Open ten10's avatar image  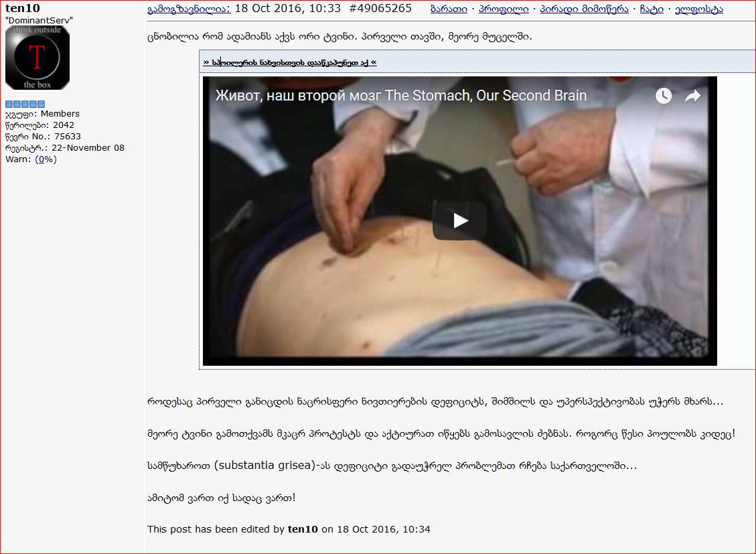(x=37, y=58)
